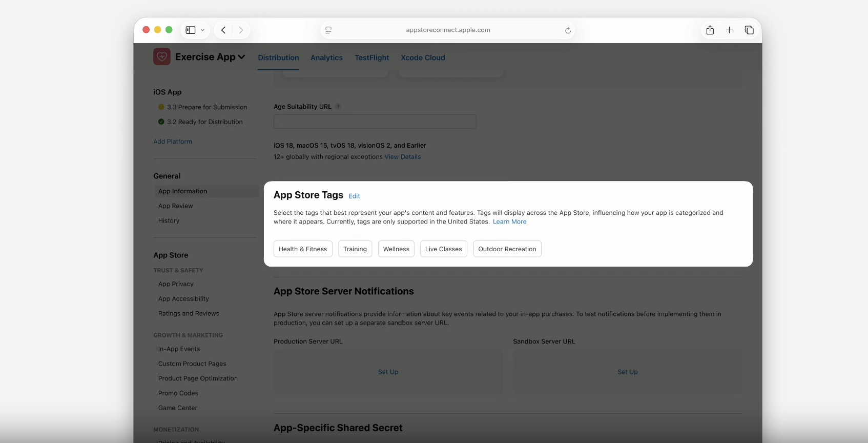The width and height of the screenshot is (868, 443).
Task: Go back with the browser back arrow
Action: pos(223,30)
